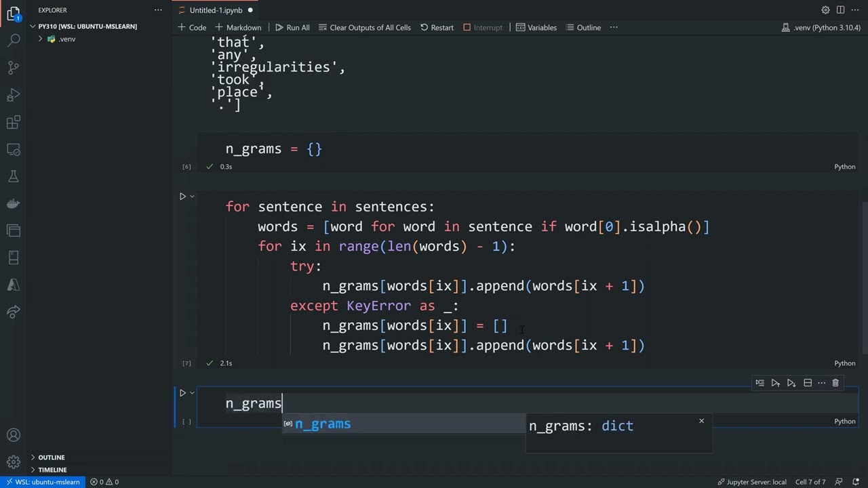The image size is (868, 488).
Task: Open Remote Explorer view
Action: 13,149
